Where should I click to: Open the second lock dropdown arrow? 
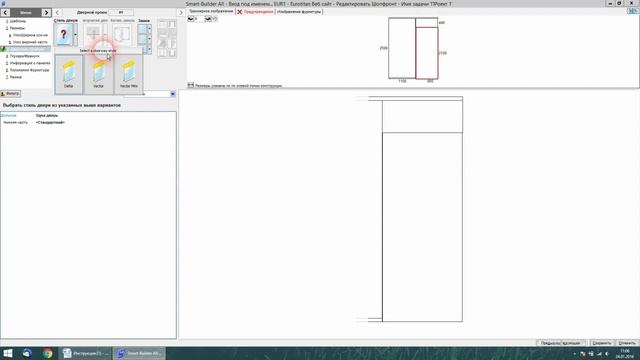coord(149,39)
